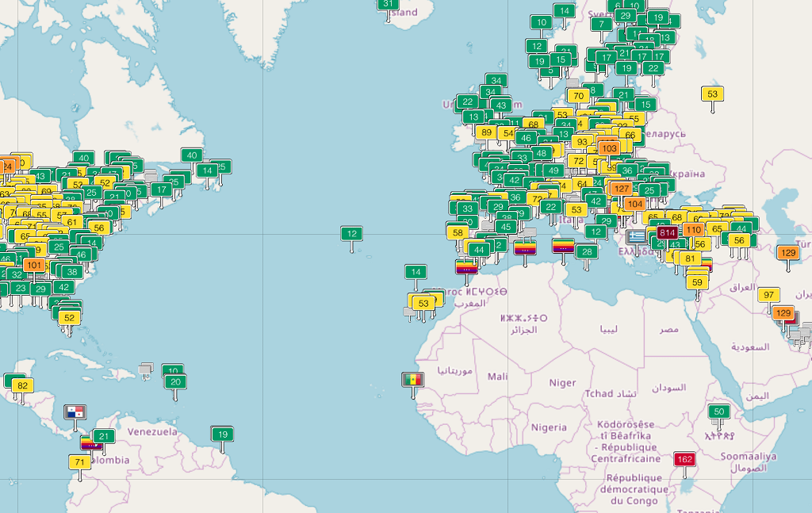Click the Greek flag marker over Greece

point(635,235)
